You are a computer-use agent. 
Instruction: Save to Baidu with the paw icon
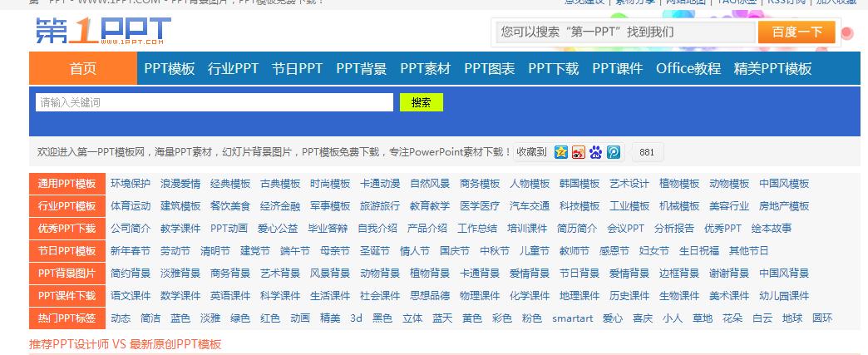tap(595, 152)
